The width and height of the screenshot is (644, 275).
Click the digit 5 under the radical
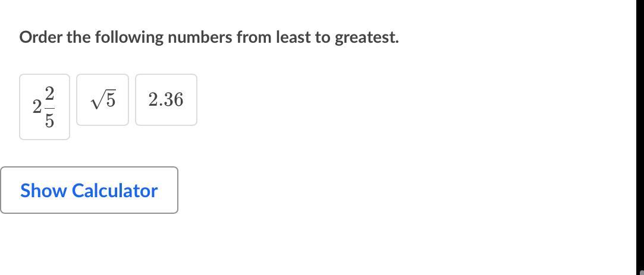click(x=110, y=101)
